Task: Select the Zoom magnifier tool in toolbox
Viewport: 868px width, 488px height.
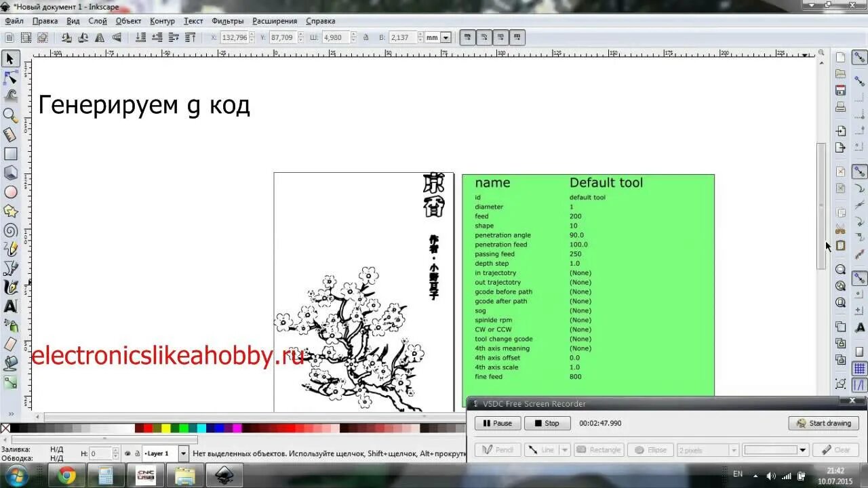Action: click(10, 116)
